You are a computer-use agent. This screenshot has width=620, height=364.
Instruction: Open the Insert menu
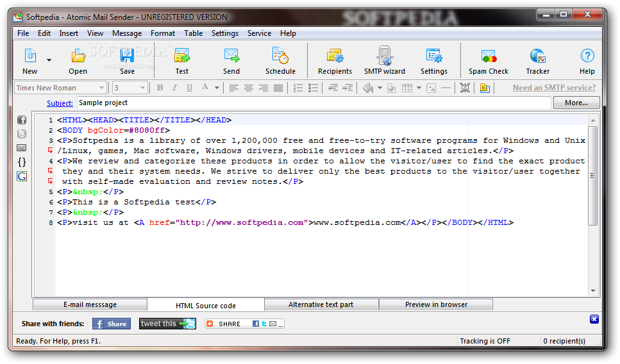tap(69, 33)
